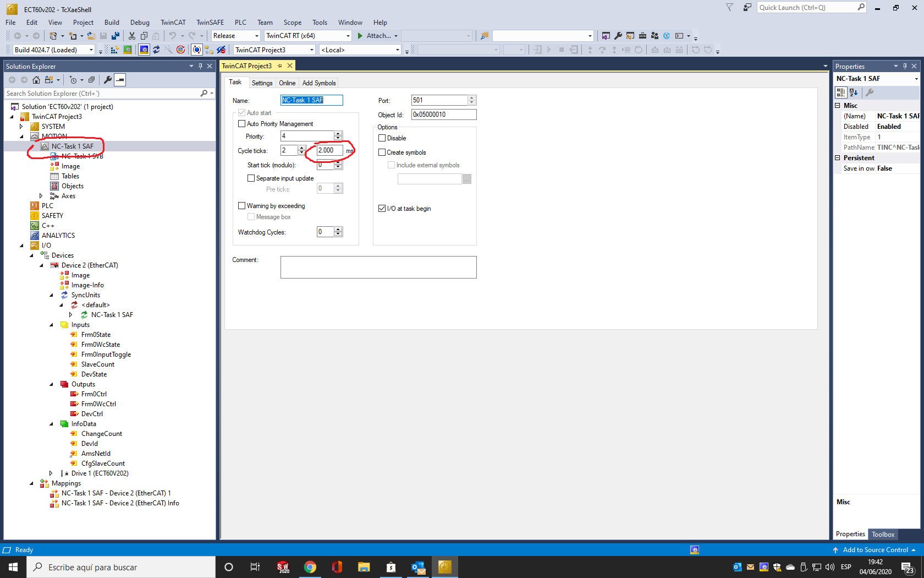The image size is (924, 578).
Task: Open the <Local> target system dropdown
Action: (x=397, y=50)
